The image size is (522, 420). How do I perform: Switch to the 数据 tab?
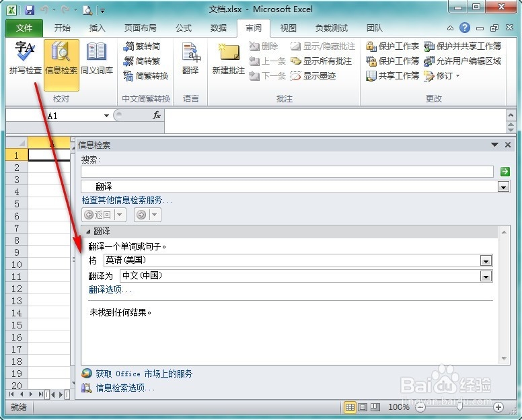tap(219, 28)
